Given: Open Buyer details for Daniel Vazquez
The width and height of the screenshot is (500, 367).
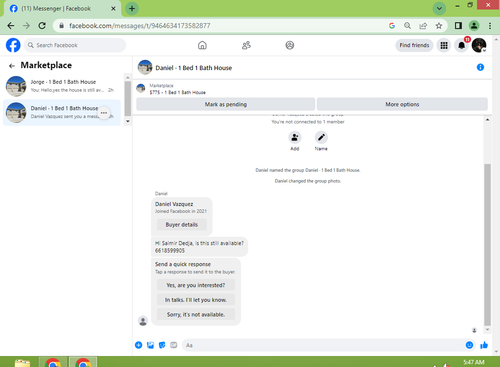Looking at the screenshot, I should tap(182, 225).
